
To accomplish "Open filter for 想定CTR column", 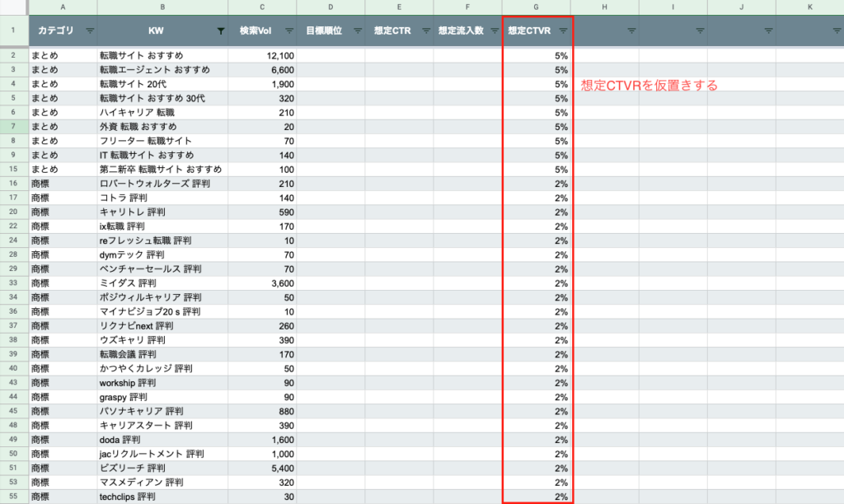I will point(426,30).
